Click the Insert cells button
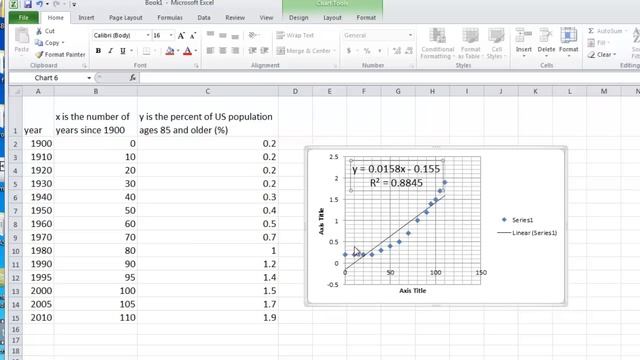The image size is (640, 360). [524, 42]
